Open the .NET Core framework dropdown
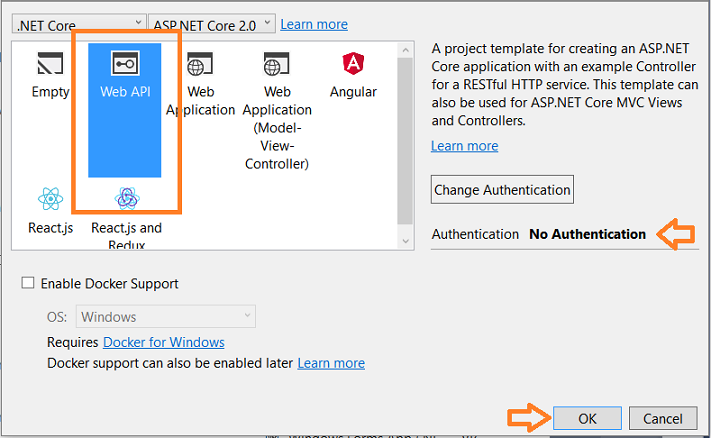The height and width of the screenshot is (438, 711). [x=79, y=23]
